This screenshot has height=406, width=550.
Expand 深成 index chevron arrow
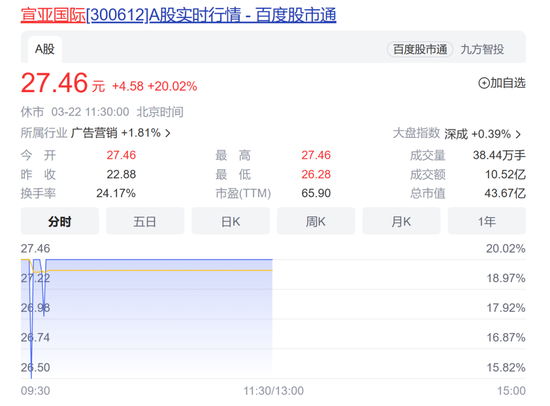(x=518, y=134)
